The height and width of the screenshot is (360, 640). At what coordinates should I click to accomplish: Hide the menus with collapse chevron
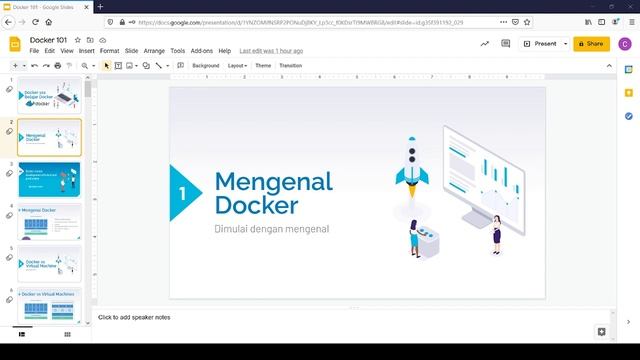pyautogui.click(x=609, y=66)
